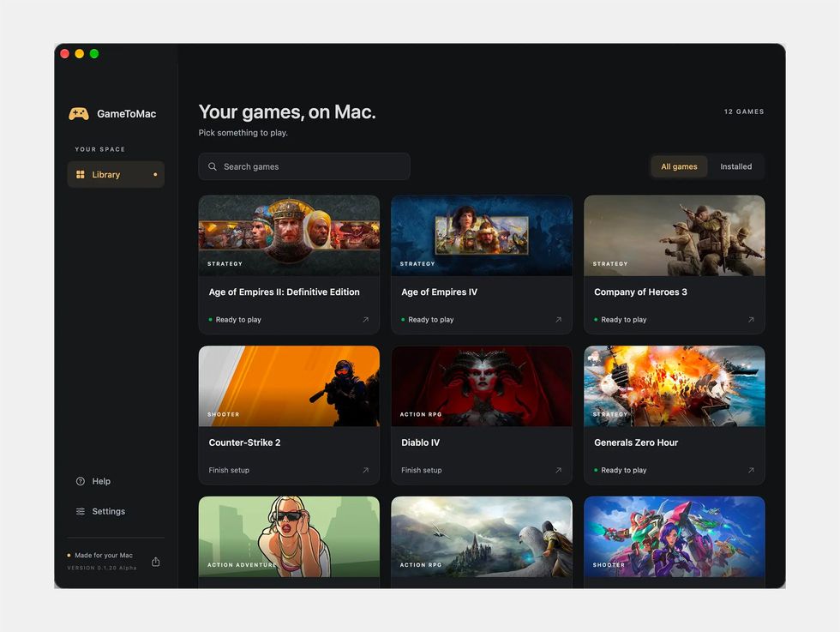The width and height of the screenshot is (840, 632).
Task: Open Help via its question mark icon
Action: click(81, 481)
